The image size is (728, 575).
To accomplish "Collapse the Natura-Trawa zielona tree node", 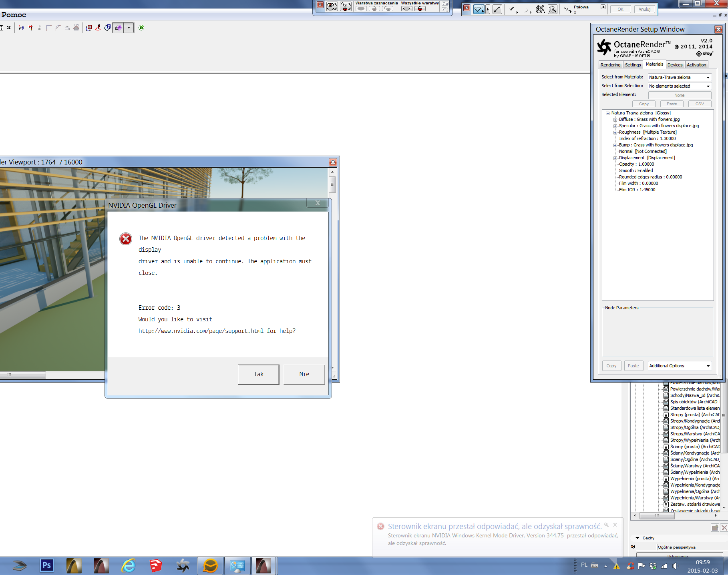I will (x=608, y=113).
